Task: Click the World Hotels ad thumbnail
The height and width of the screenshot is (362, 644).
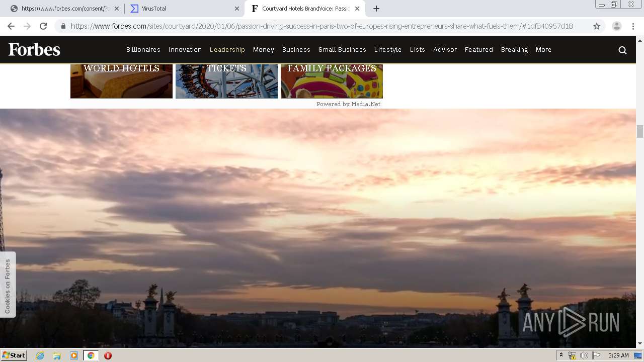Action: click(x=121, y=81)
